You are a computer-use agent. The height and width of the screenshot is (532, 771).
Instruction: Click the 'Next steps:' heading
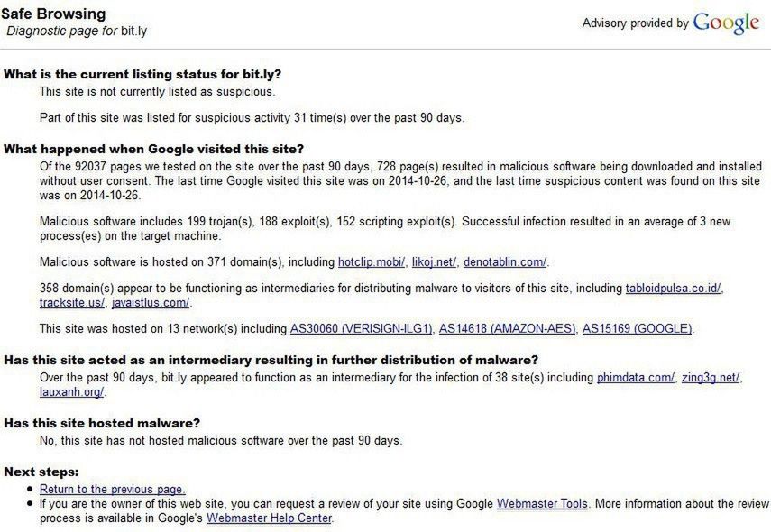tap(41, 472)
